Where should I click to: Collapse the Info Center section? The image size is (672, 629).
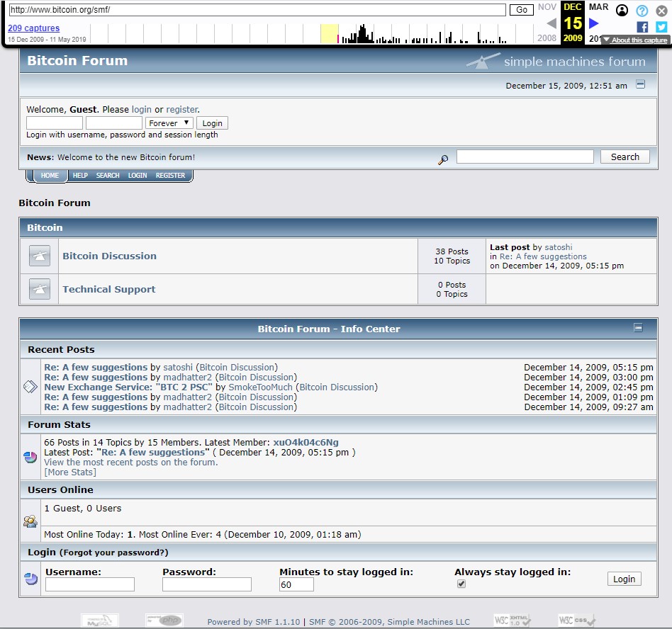coord(638,328)
